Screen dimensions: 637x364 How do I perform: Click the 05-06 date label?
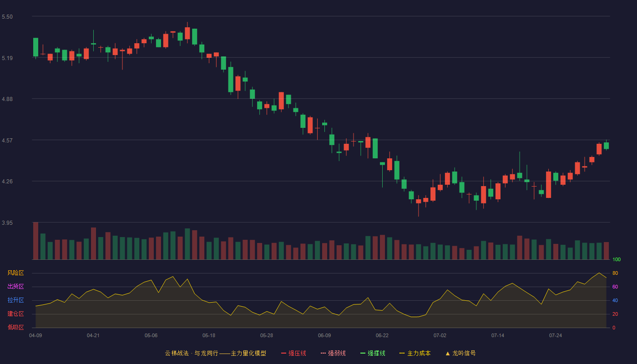click(151, 335)
